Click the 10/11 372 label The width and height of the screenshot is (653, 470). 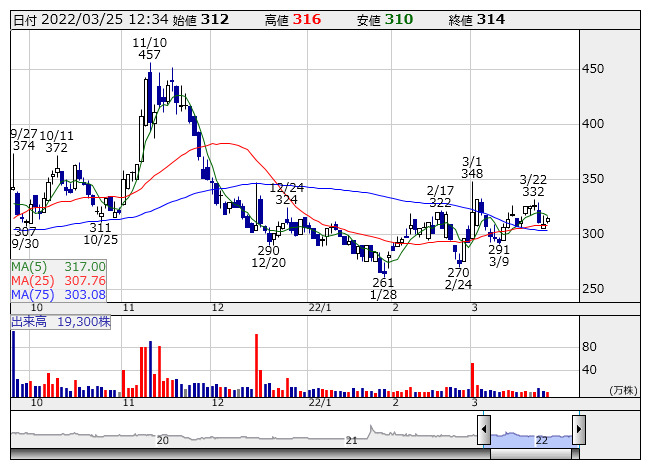(56, 142)
